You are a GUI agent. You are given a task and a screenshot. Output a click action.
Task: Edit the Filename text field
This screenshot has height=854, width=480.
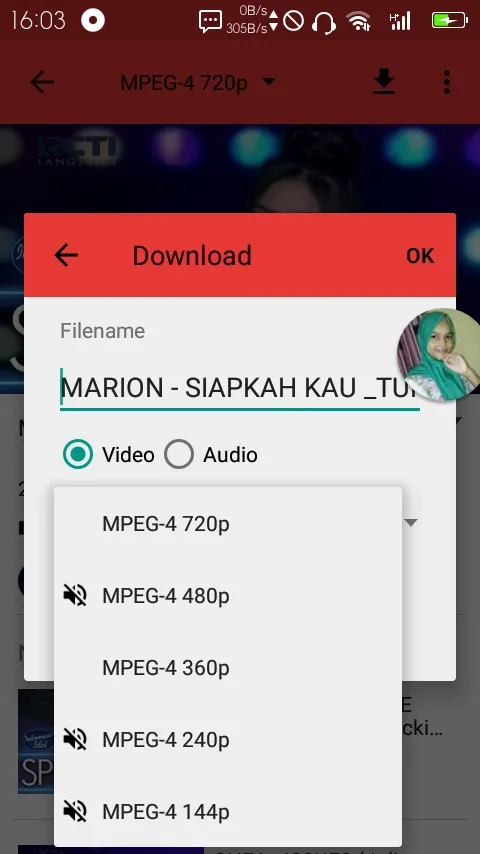[240, 387]
